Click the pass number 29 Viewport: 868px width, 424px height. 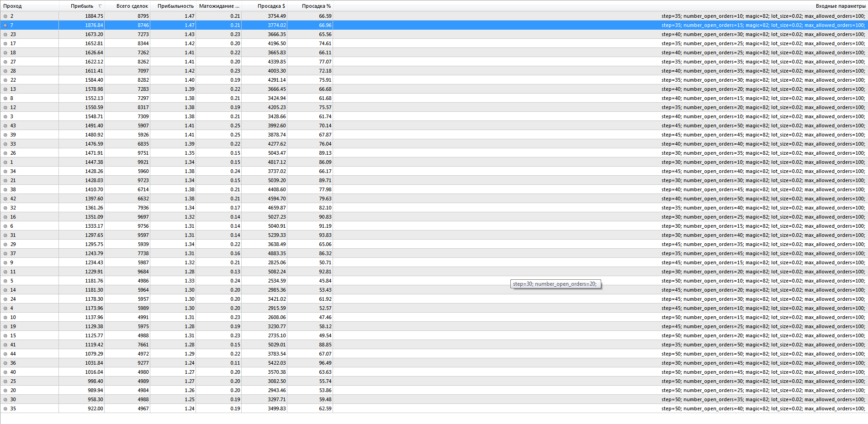13,244
